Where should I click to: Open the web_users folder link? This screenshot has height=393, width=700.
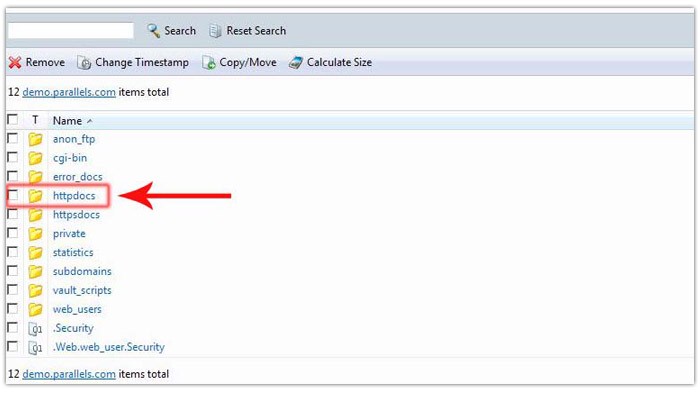[x=77, y=309]
